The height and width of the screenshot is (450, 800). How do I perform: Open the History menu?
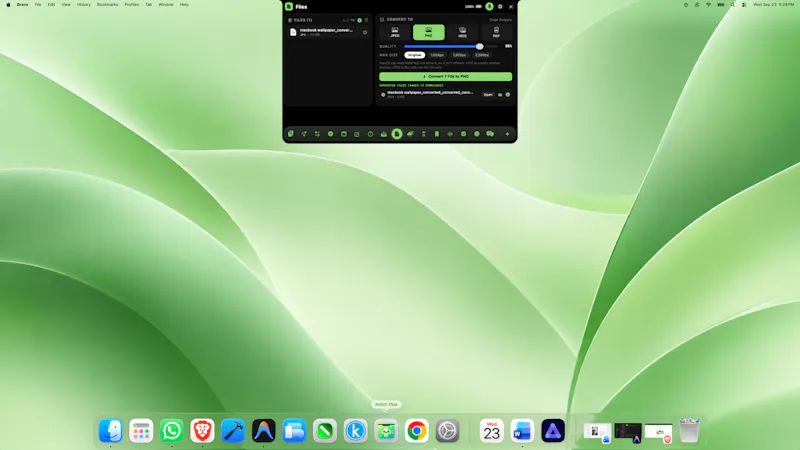coord(84,5)
